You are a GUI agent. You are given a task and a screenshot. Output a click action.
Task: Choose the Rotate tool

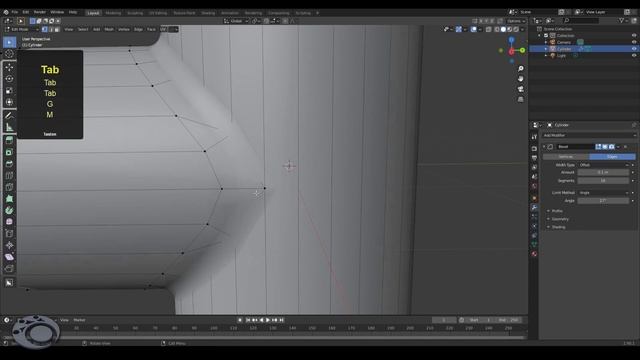tap(9, 79)
